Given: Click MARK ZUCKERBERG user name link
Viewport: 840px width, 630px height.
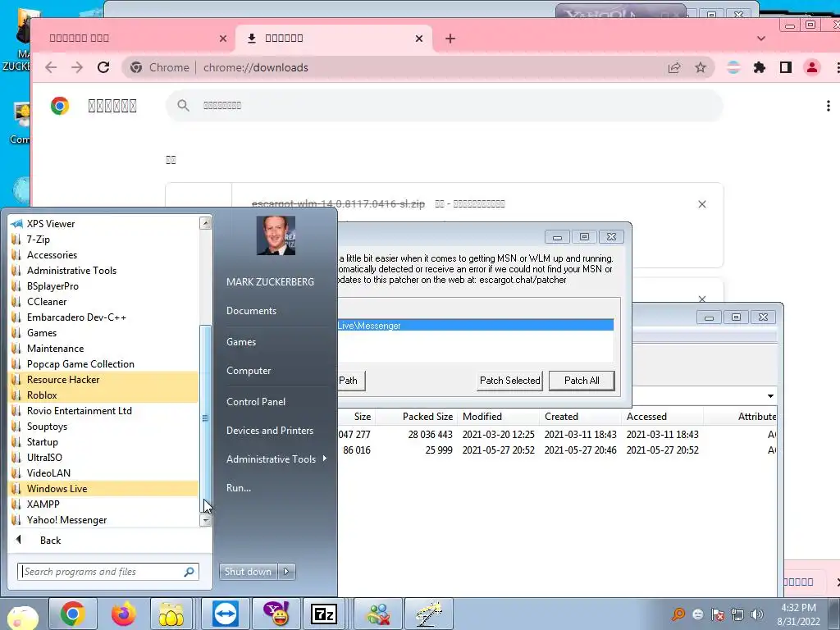Looking at the screenshot, I should pos(270,282).
